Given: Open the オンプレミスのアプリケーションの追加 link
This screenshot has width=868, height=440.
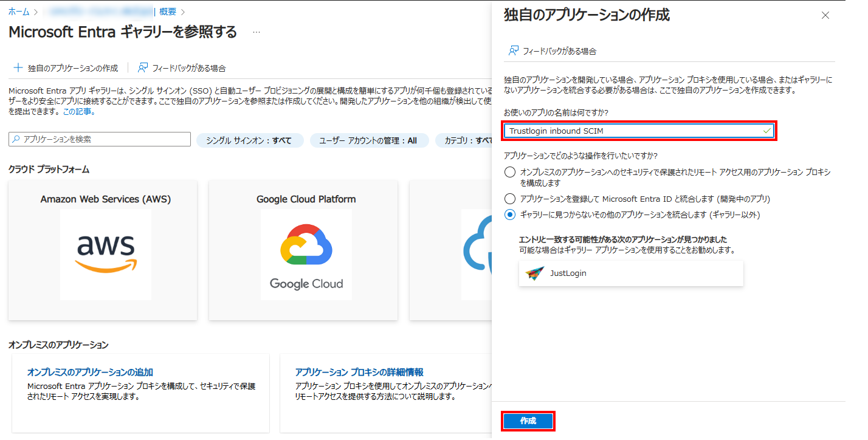Looking at the screenshot, I should tap(90, 372).
